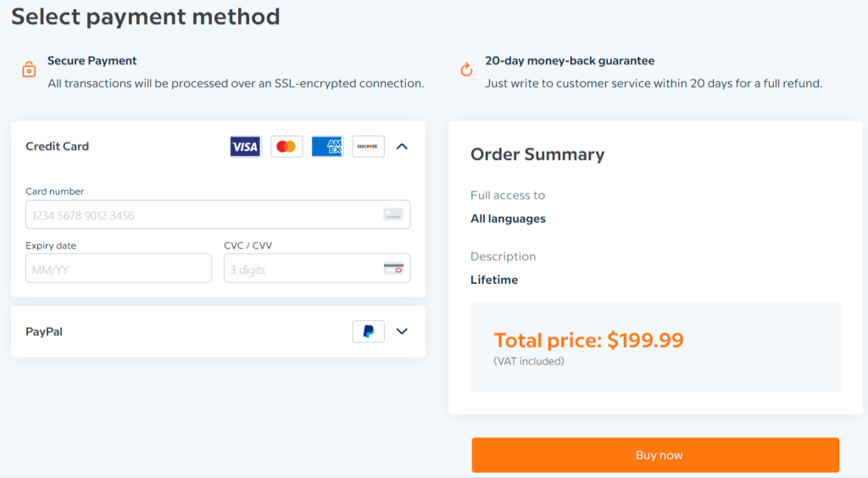Click the Secure Payment lock icon
Image resolution: width=868 pixels, height=478 pixels.
(x=29, y=69)
